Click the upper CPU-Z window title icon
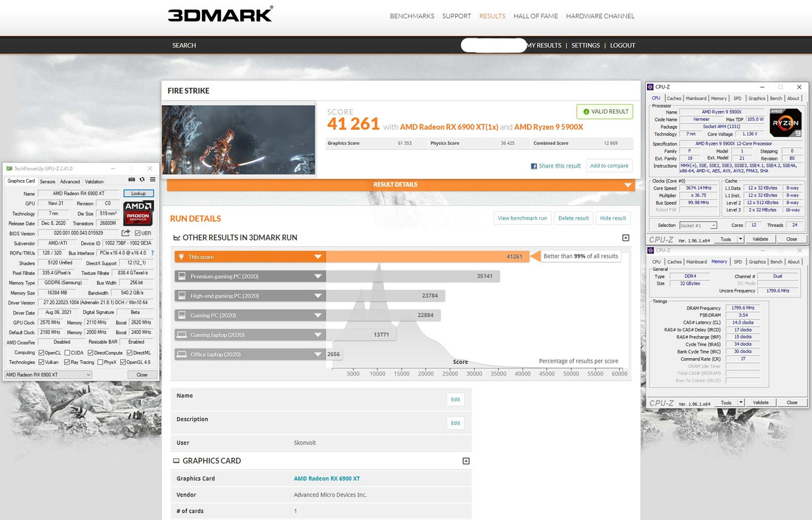The image size is (812, 520). pyautogui.click(x=651, y=87)
